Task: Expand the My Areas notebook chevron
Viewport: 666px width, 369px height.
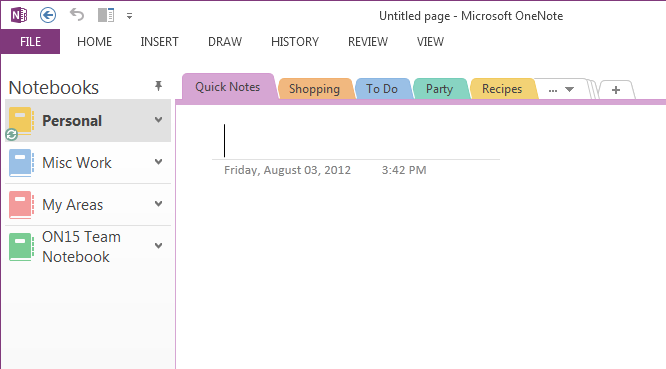Action: pyautogui.click(x=158, y=204)
